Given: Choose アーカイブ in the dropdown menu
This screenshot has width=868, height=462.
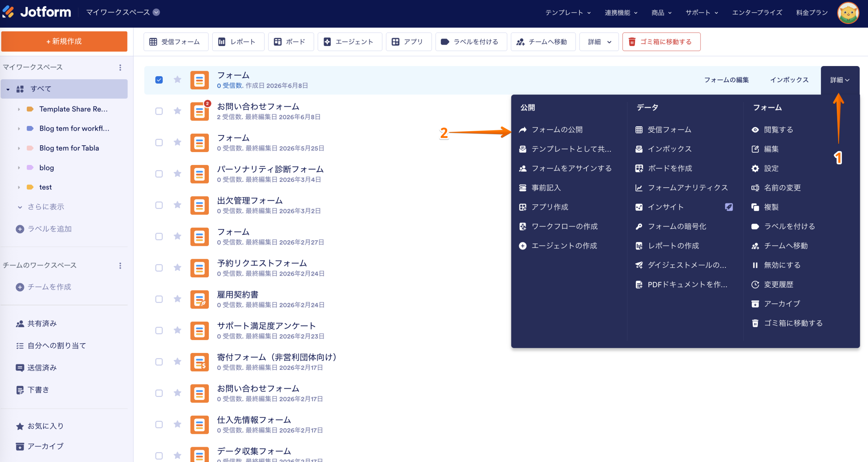Looking at the screenshot, I should [776, 304].
